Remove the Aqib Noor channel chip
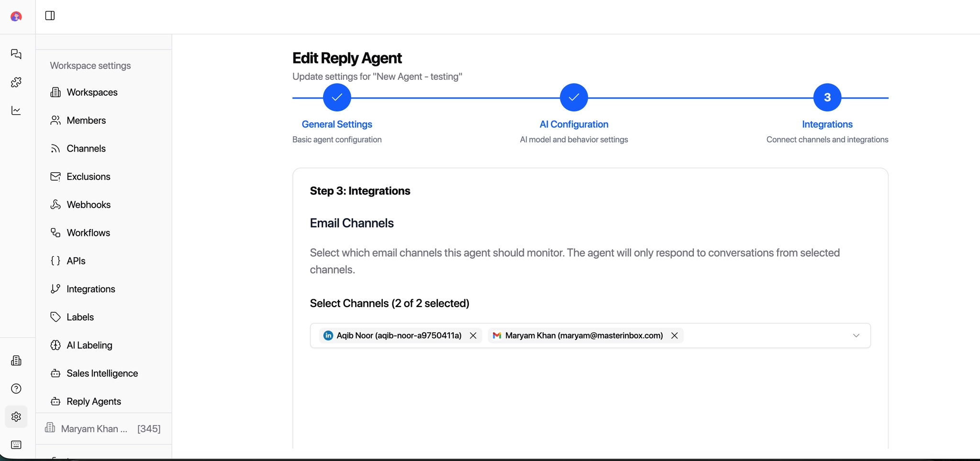980x461 pixels. click(x=473, y=335)
